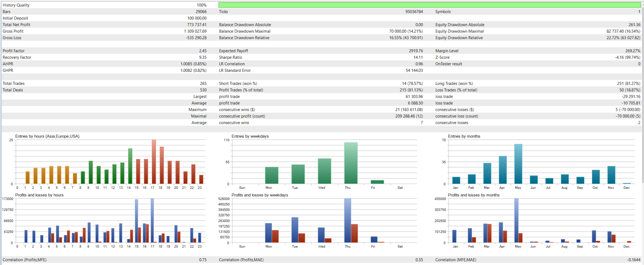This screenshot has height=265, width=644.
Task: Click the green History Quality progress bar
Action: 430,5
